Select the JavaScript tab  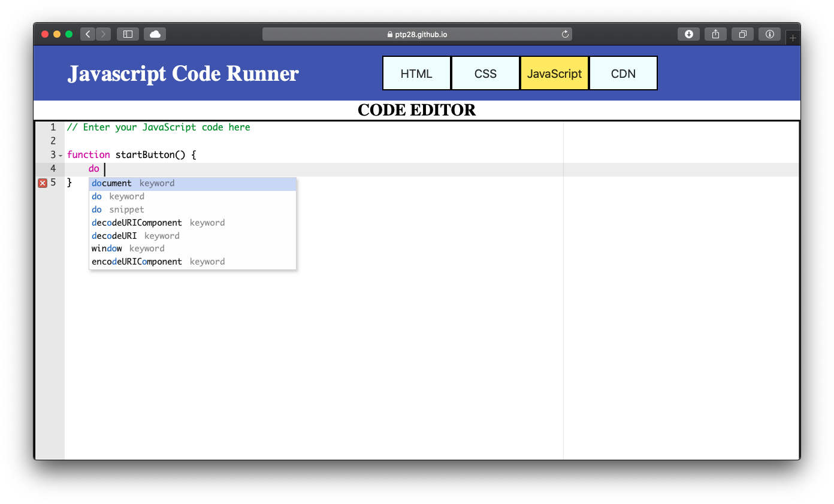pyautogui.click(x=554, y=73)
